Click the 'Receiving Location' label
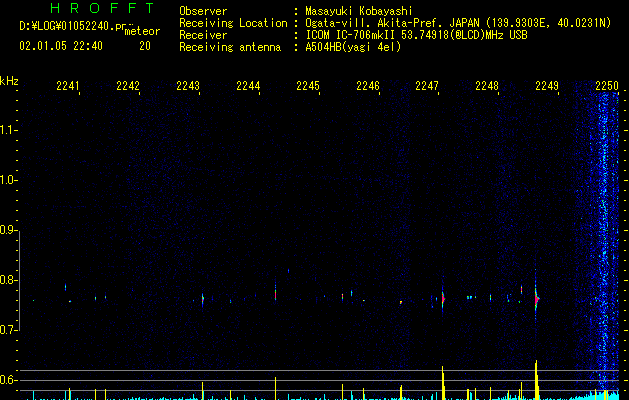The height and width of the screenshot is (400, 629). click(x=233, y=23)
